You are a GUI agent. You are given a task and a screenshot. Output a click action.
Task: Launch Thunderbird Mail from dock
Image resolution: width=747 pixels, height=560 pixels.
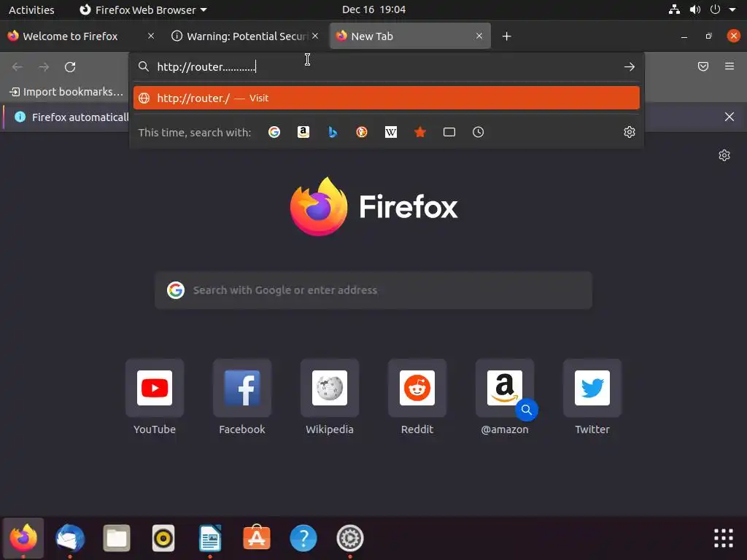70,538
